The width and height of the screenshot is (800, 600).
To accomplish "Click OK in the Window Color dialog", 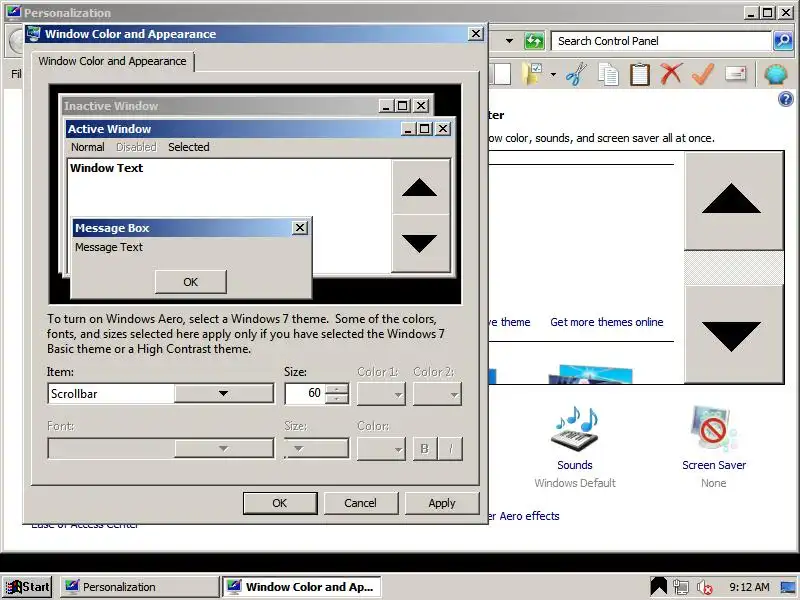I will click(x=280, y=503).
